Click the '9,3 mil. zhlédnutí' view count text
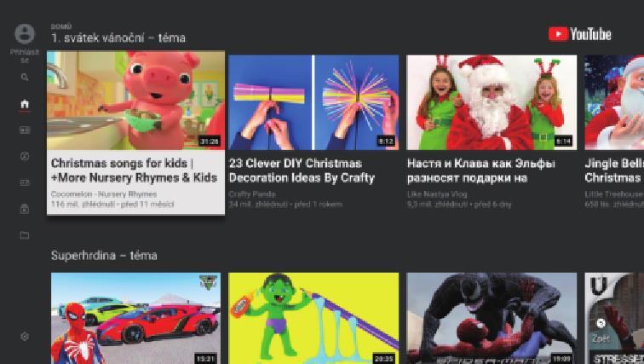 pos(437,205)
